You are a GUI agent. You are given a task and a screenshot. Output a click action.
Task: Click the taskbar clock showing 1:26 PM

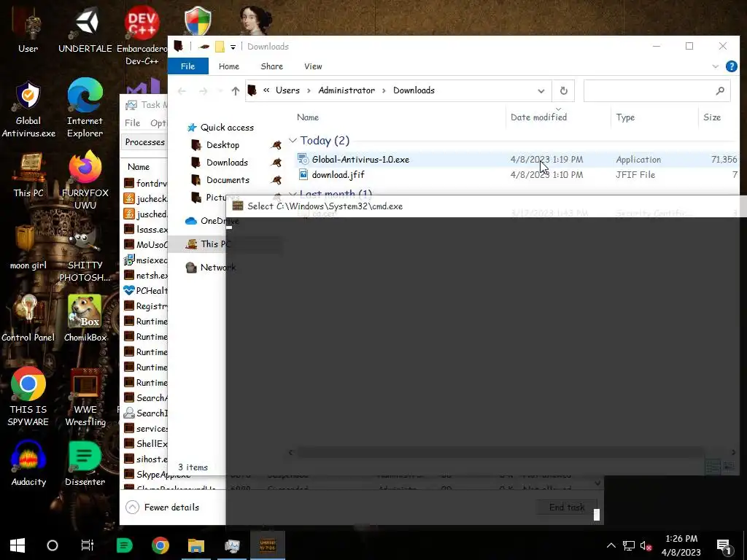[x=681, y=545]
